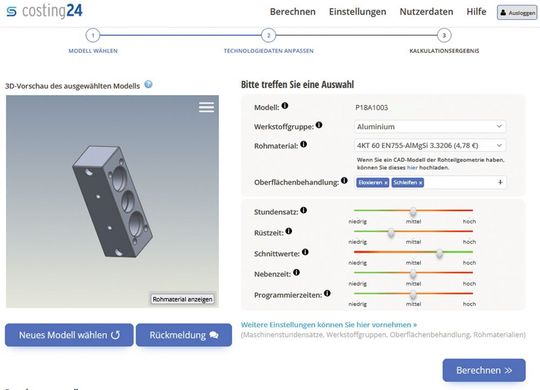Click the model name P18A1003

[372, 107]
